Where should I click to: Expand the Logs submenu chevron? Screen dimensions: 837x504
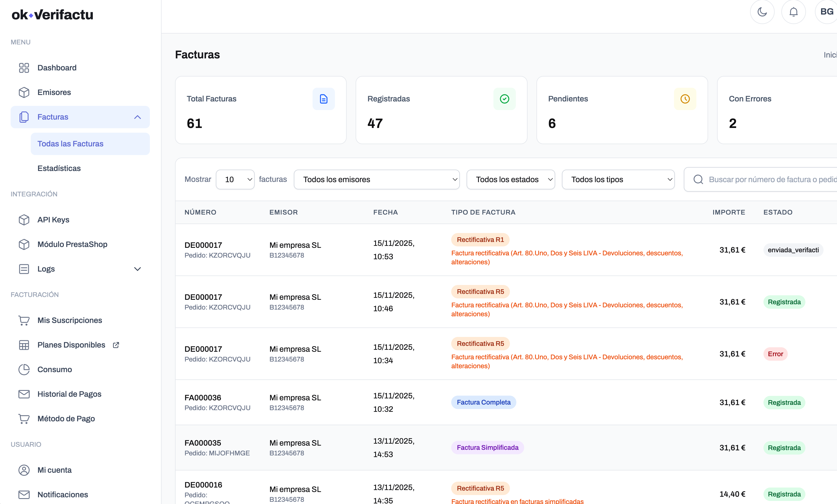click(x=137, y=269)
